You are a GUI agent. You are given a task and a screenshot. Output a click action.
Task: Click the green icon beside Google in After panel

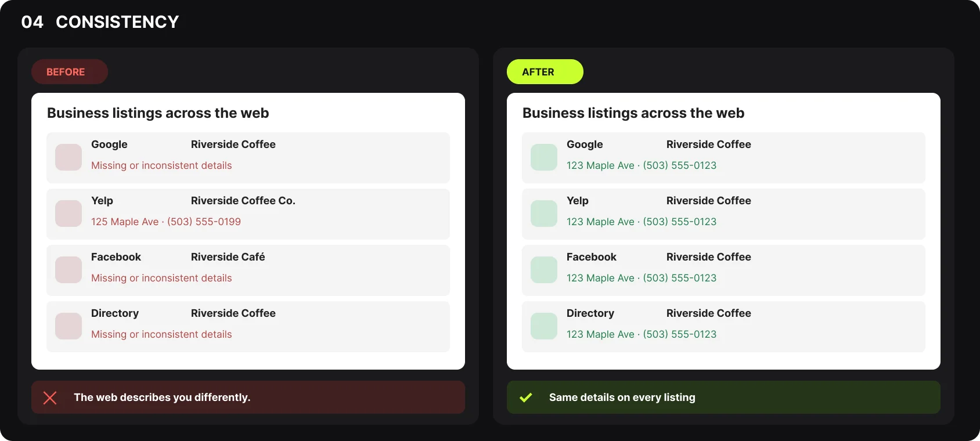pyautogui.click(x=544, y=157)
